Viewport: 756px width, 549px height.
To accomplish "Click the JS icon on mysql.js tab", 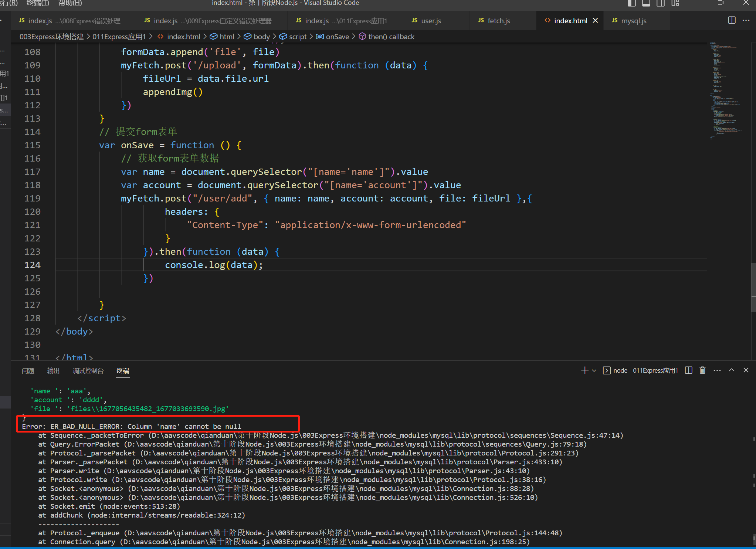I will [614, 20].
